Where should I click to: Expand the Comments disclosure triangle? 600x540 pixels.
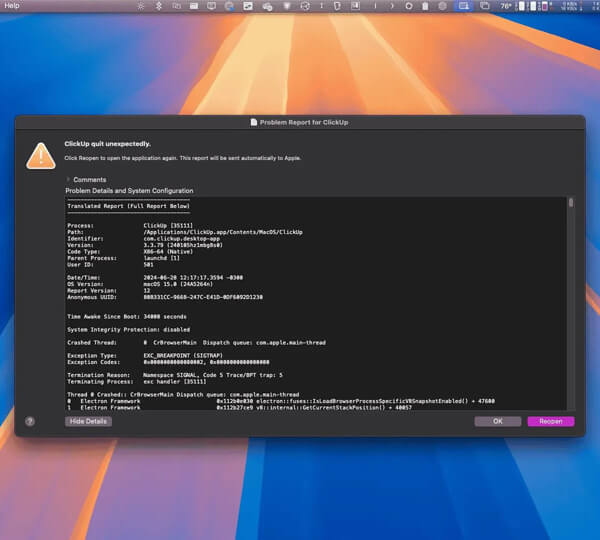click(x=68, y=179)
